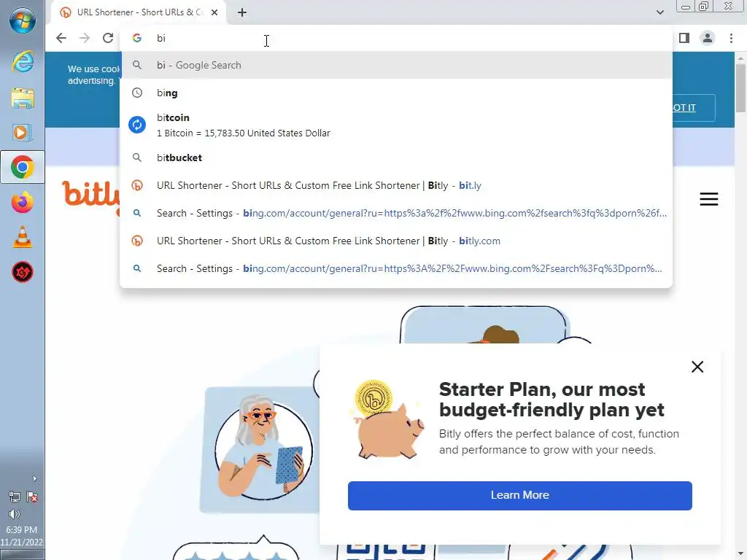Open the bitly.com URL Shortener suggestion

[396, 241]
